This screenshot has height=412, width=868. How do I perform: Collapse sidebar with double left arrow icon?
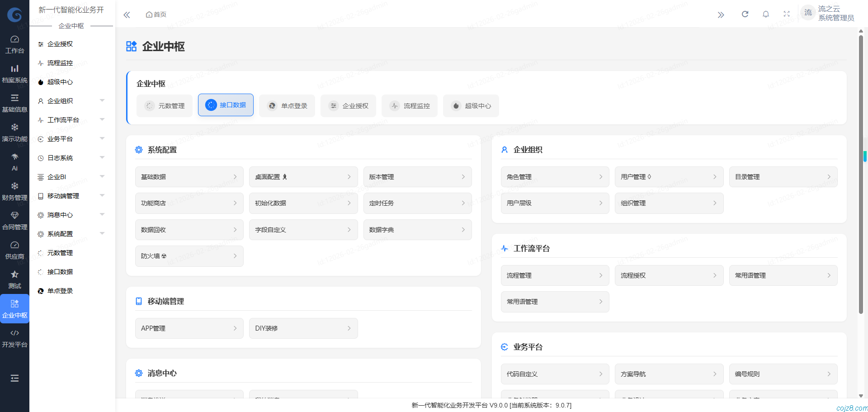click(x=127, y=15)
